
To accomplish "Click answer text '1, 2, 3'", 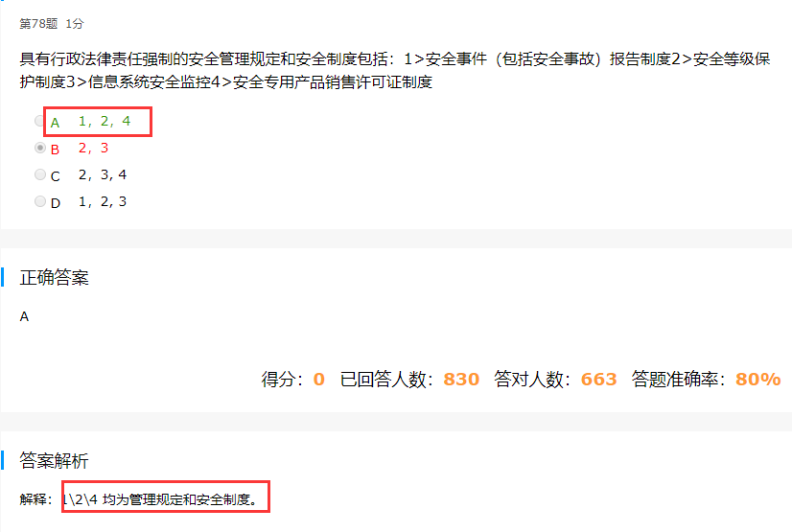I will pyautogui.click(x=103, y=201).
